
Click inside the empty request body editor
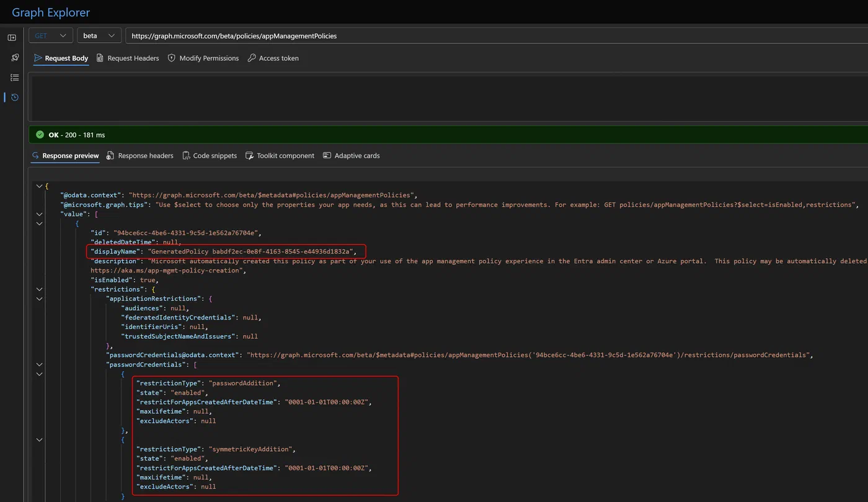coord(449,98)
